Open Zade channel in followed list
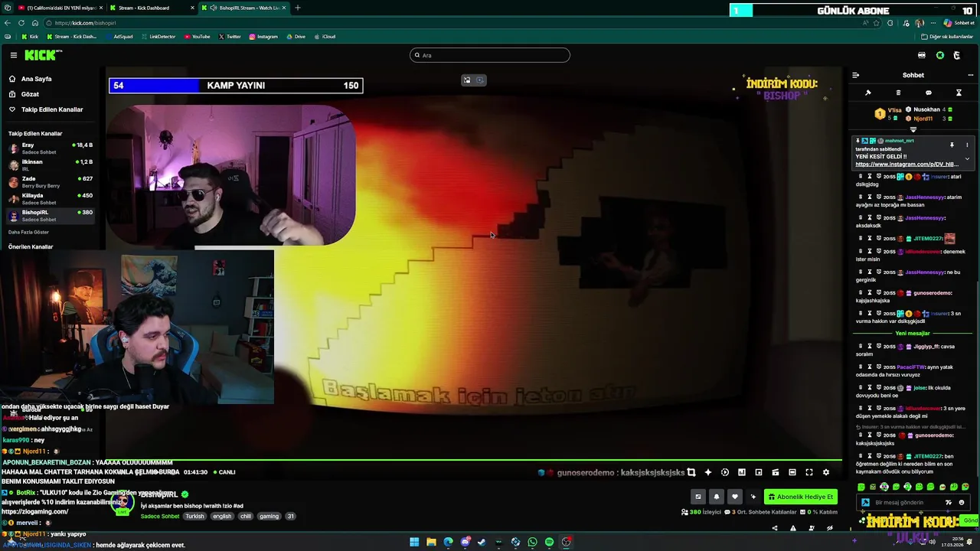This screenshot has width=980, height=551. pos(49,181)
